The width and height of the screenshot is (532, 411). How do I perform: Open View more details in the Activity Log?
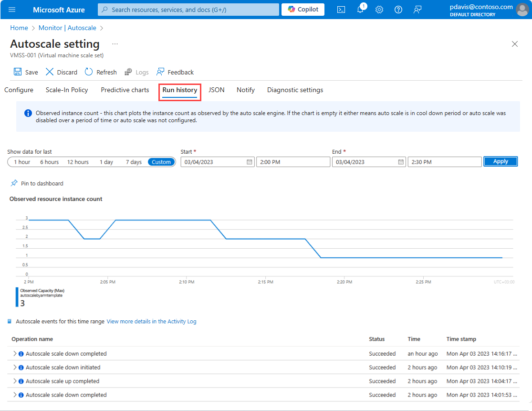click(151, 321)
